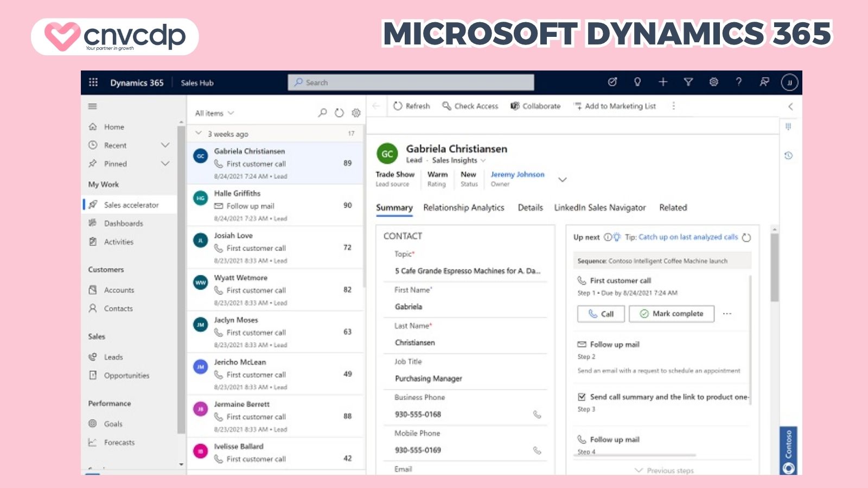The image size is (868, 488).
Task: Refresh the Up next widget
Action: point(746,237)
